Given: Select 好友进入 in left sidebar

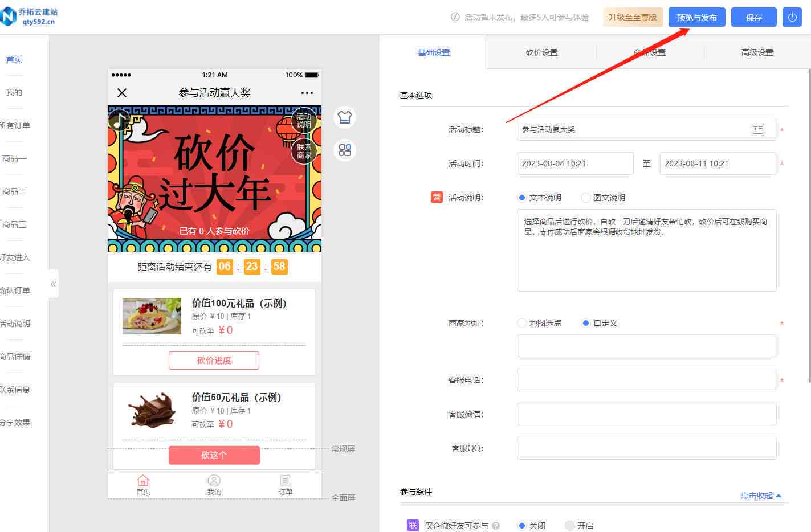Looking at the screenshot, I should pyautogui.click(x=15, y=257).
